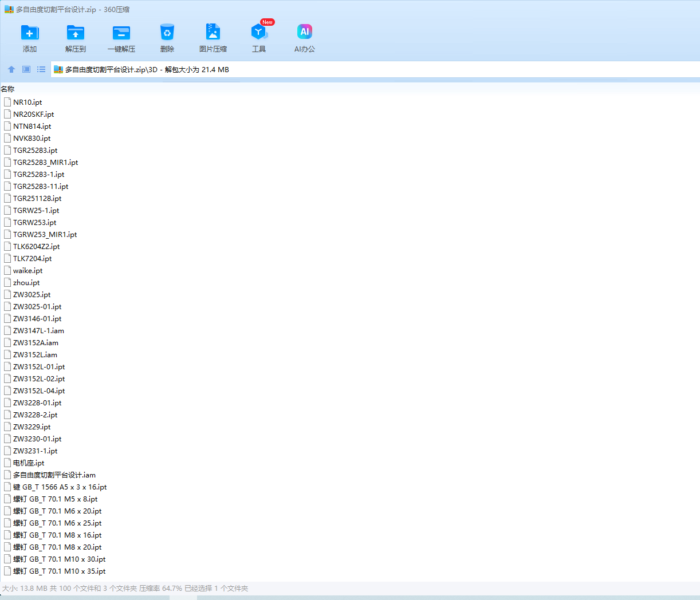This screenshot has width=700, height=600.
Task: Click the 删除 (Delete) recycle icon
Action: pos(167,33)
